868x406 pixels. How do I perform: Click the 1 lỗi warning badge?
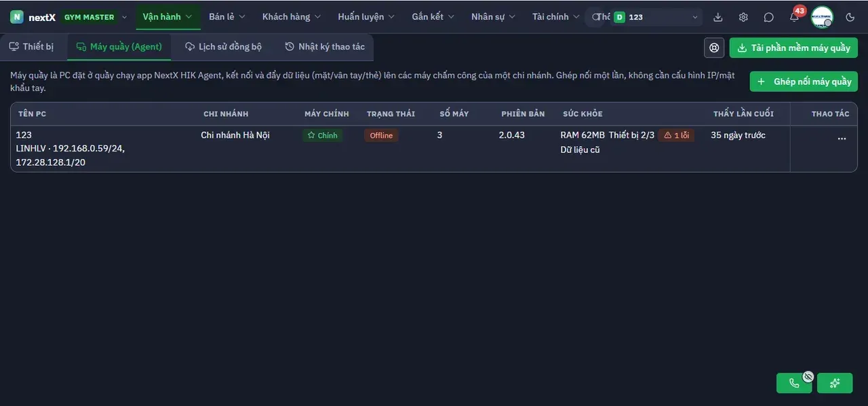(676, 136)
